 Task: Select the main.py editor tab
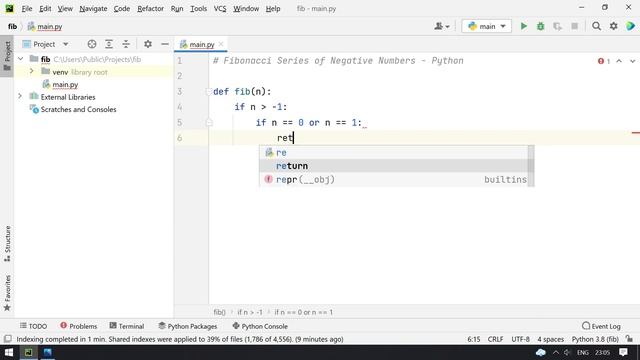[202, 44]
